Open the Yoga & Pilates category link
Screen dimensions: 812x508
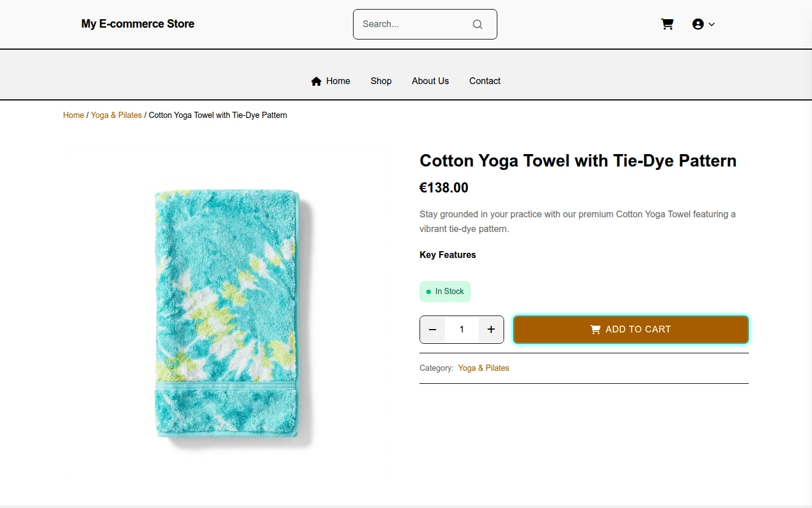[x=484, y=368]
